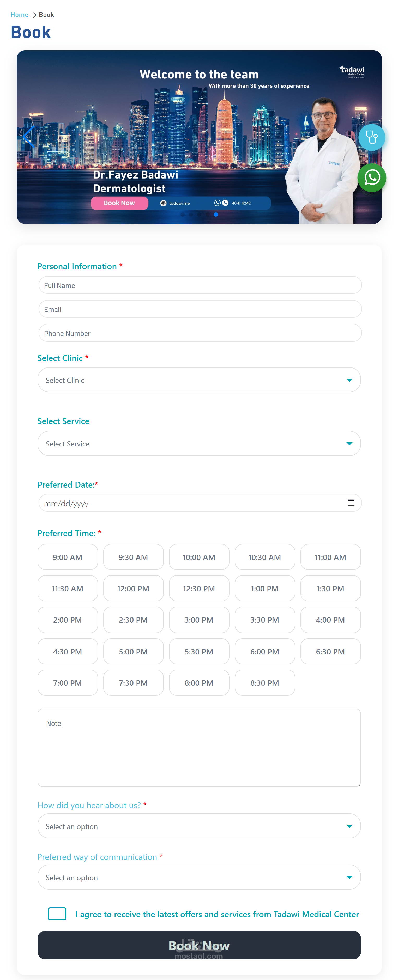Screen dimensions: 398x980
Task: Pick the 8:30 PM time slot
Action: (265, 683)
